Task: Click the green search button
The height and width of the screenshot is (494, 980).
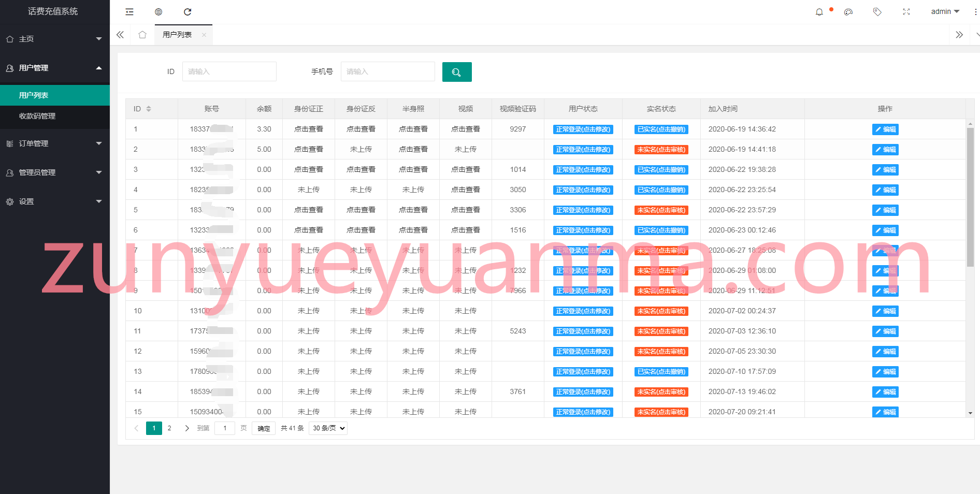Action: tap(457, 72)
